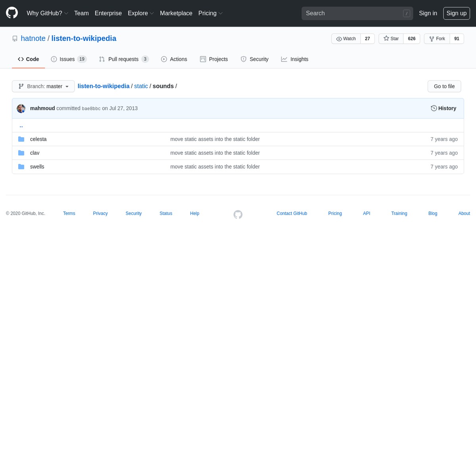This screenshot has width=476, height=476.
Task: Click the GitHub octocat logo
Action: point(12,13)
